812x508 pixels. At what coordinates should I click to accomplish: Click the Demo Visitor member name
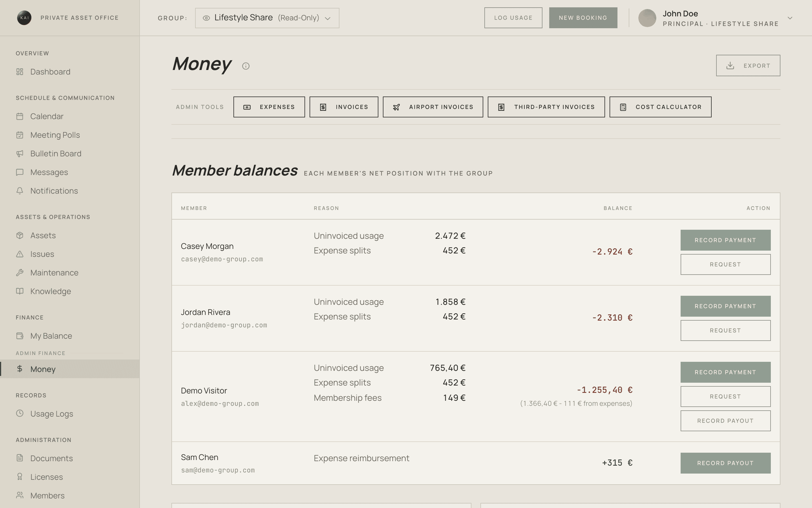(x=204, y=390)
